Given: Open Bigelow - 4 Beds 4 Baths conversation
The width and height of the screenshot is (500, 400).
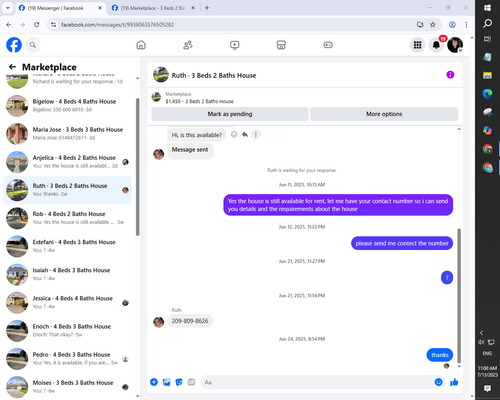Looking at the screenshot, I should tap(67, 106).
